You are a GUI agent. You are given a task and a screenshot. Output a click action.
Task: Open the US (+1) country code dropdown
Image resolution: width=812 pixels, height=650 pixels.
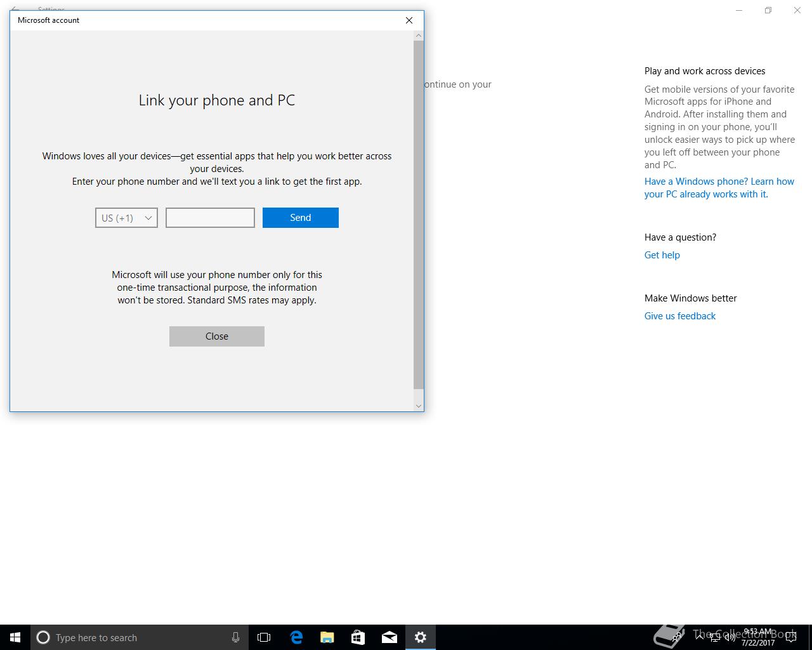click(126, 218)
